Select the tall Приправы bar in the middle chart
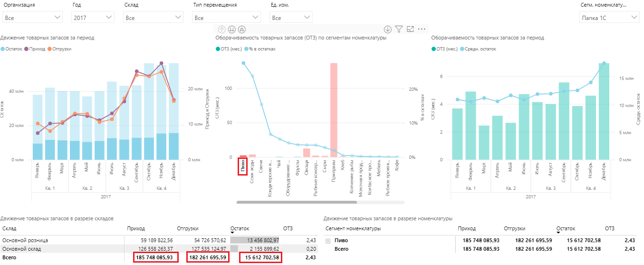 coord(334,110)
